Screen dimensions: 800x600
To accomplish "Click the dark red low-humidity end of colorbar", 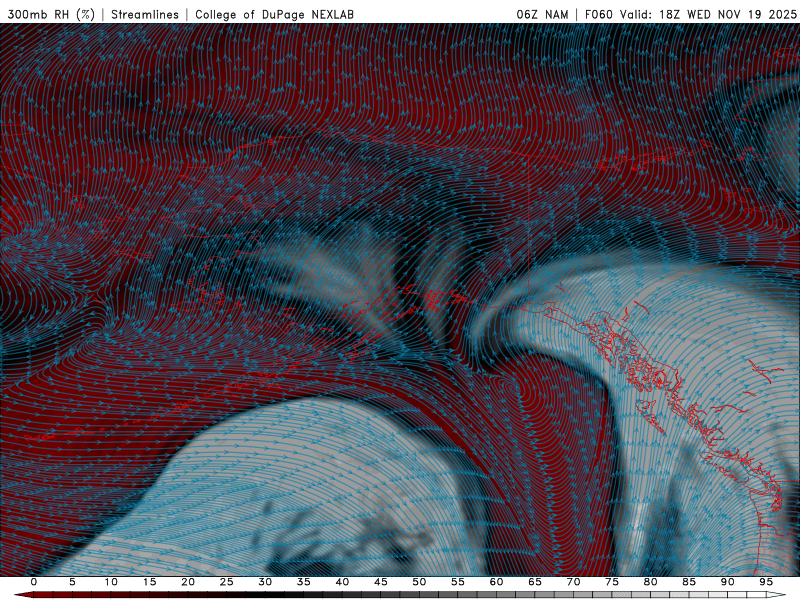I will (x=43, y=595).
